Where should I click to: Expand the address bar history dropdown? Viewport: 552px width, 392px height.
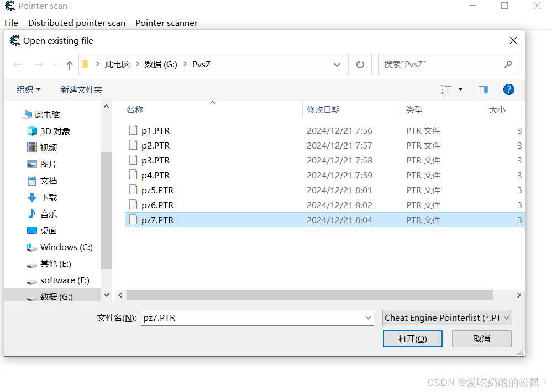tap(337, 65)
